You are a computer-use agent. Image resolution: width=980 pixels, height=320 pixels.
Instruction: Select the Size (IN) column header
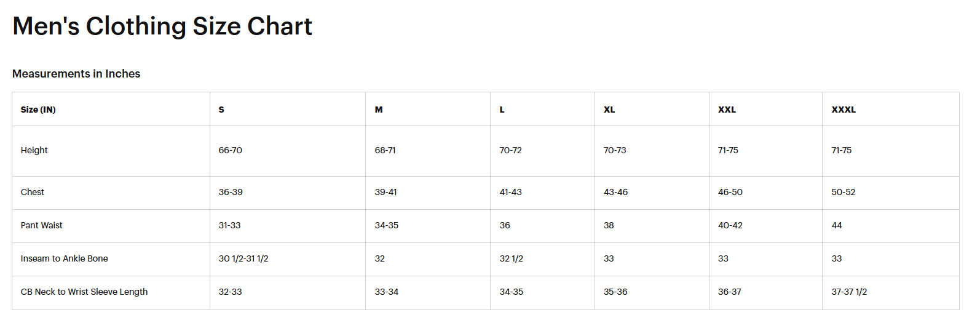tap(38, 110)
